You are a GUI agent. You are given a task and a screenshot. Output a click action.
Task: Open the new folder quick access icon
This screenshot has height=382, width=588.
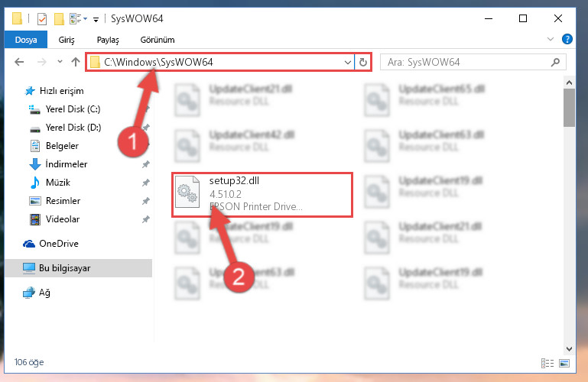(x=59, y=19)
